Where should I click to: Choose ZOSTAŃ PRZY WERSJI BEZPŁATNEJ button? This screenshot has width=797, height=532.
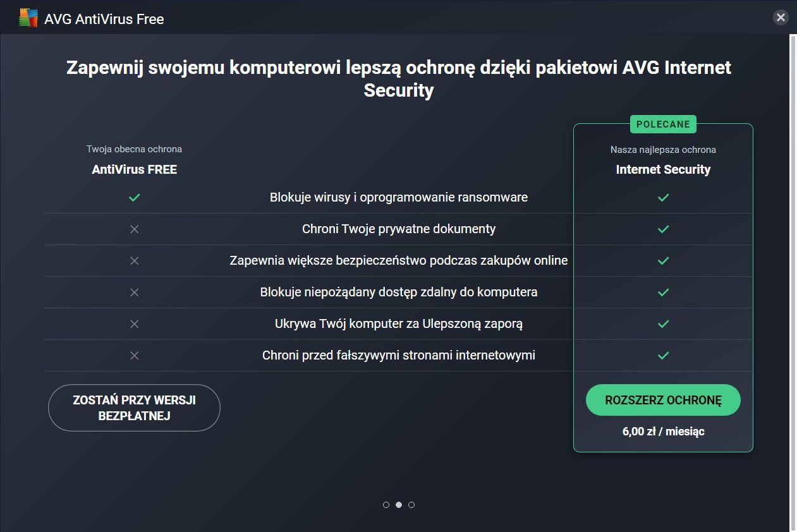point(134,408)
